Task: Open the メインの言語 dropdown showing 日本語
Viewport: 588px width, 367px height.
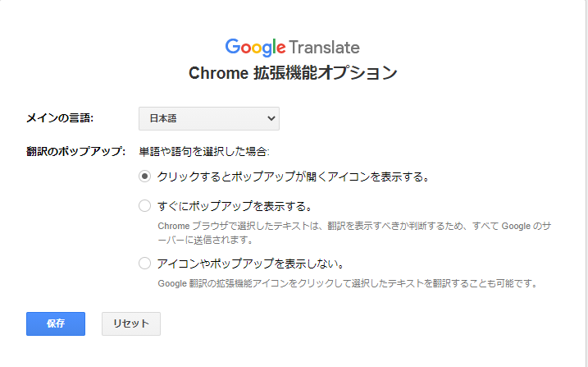Action: pyautogui.click(x=209, y=118)
